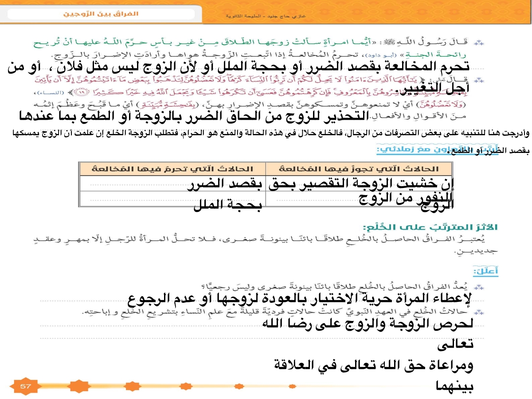532x399 pixels.
Task: Select the title الفراق بين الزوجين in header
Action: point(101,14)
